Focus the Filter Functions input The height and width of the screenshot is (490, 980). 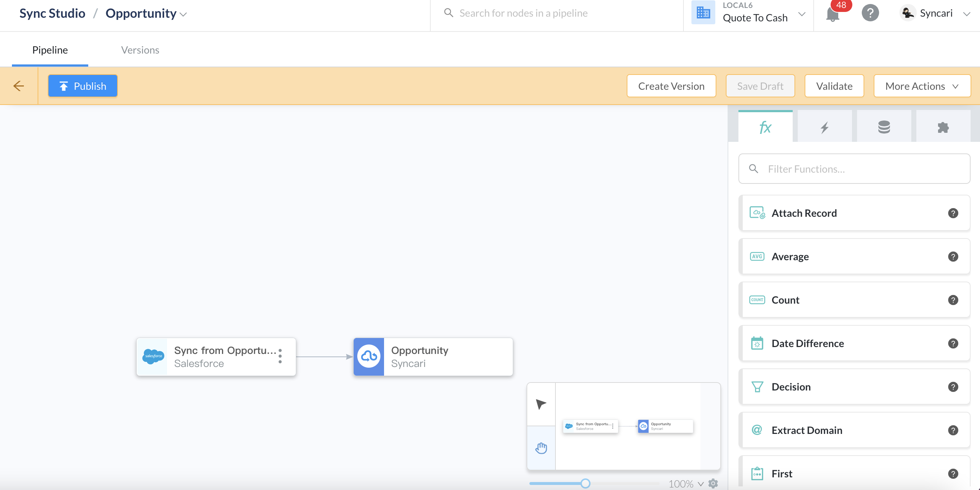(x=854, y=169)
